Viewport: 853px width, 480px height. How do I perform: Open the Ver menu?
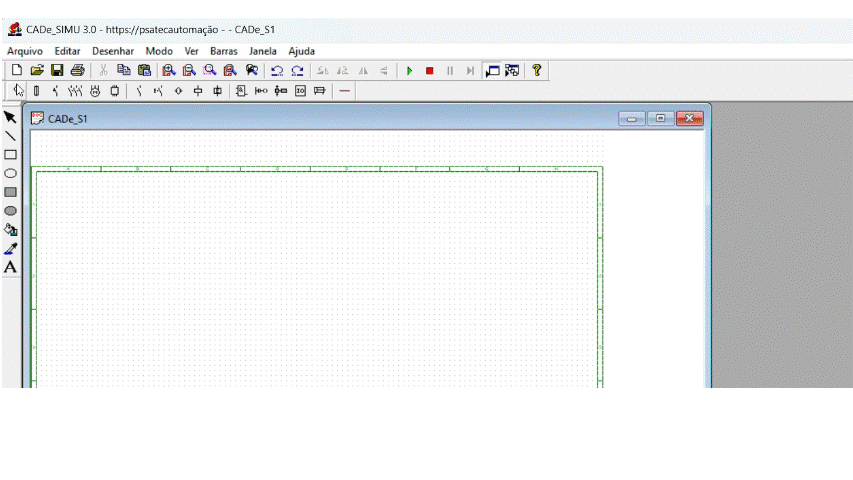pyautogui.click(x=191, y=51)
